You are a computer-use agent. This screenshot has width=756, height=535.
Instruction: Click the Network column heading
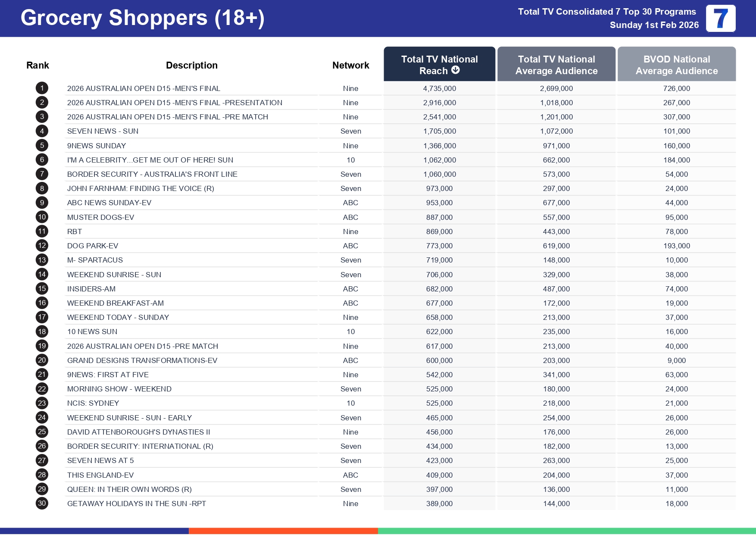tap(350, 65)
